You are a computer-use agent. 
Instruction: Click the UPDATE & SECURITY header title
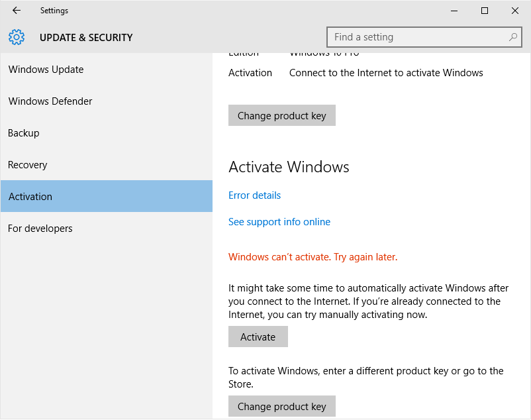[x=86, y=38]
